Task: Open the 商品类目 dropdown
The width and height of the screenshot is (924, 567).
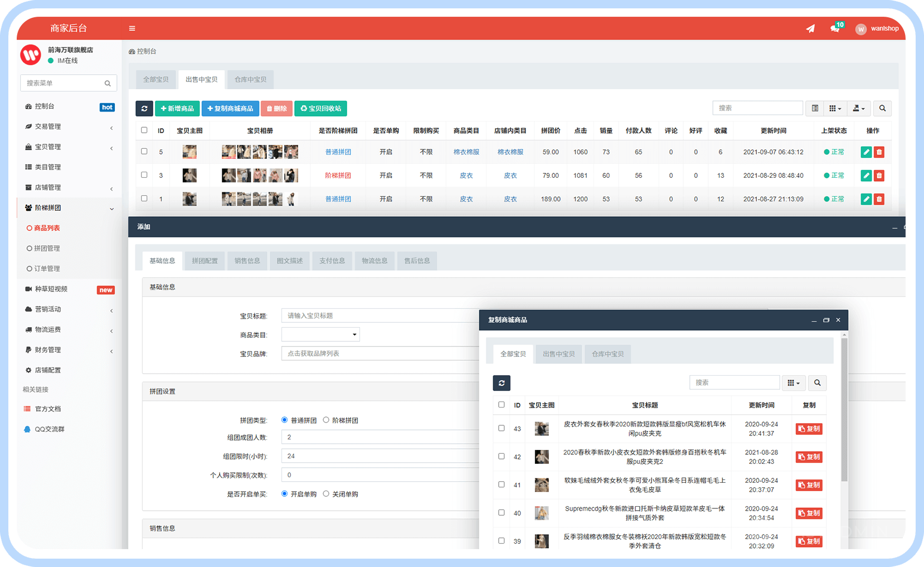Action: pyautogui.click(x=320, y=335)
